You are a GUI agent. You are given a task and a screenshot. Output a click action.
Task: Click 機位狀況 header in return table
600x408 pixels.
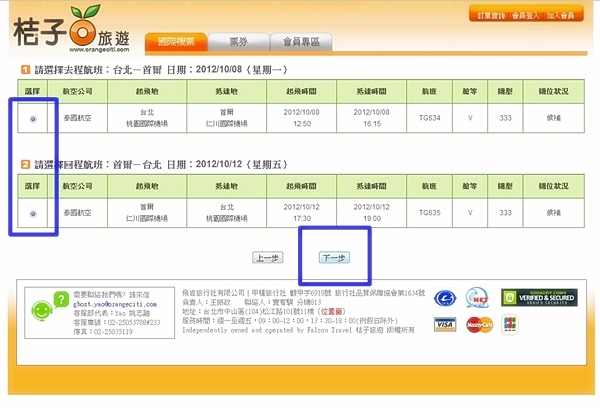pos(553,186)
